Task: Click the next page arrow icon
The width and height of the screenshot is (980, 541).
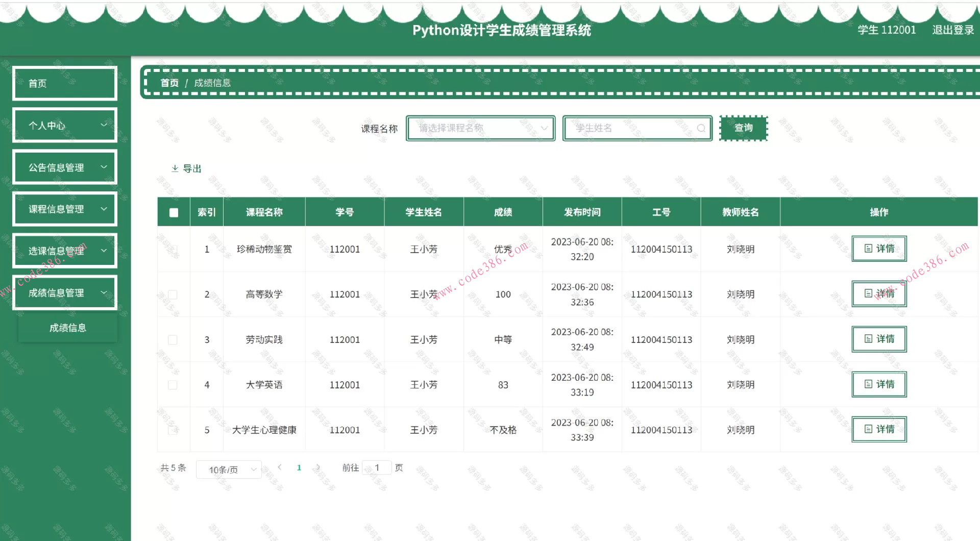Action: pos(318,467)
